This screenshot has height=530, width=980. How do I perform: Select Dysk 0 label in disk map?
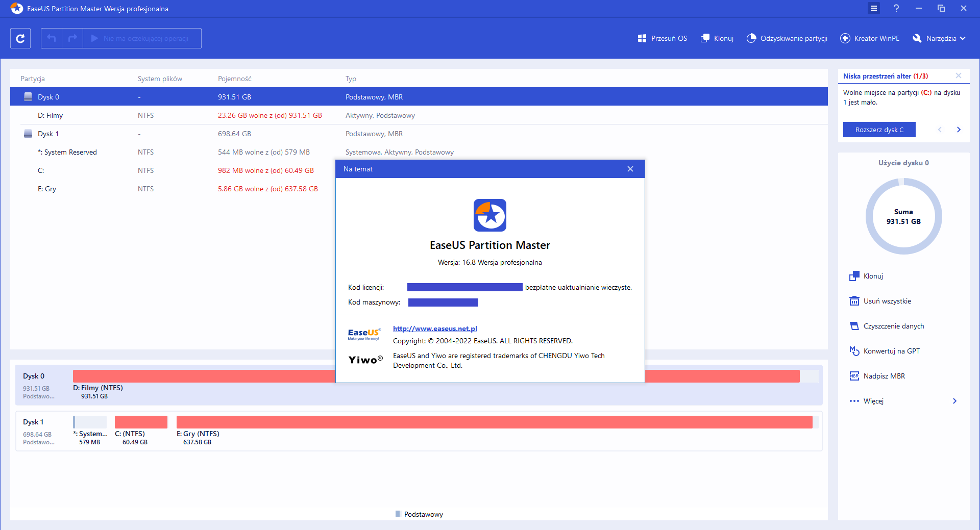pyautogui.click(x=34, y=376)
